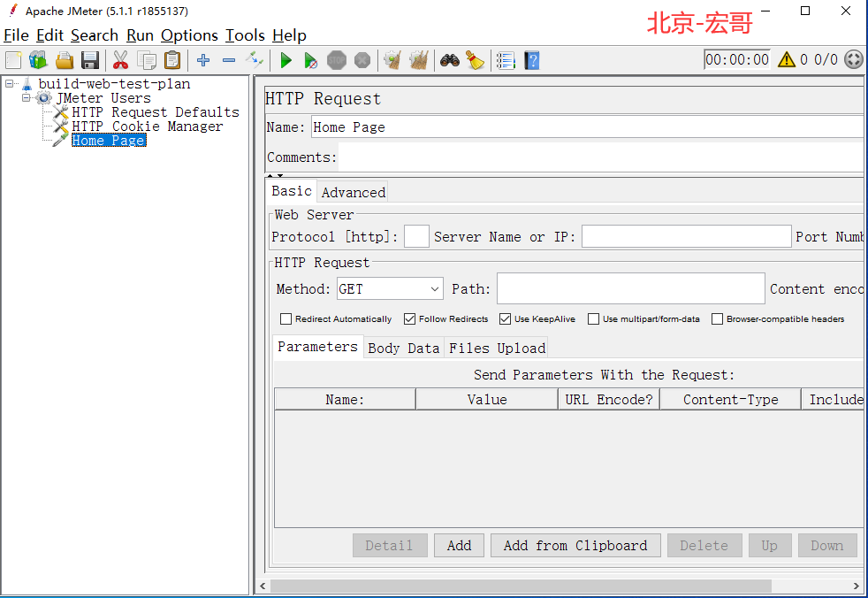The image size is (868, 598).
Task: Collapse all nodes with minus icon
Action: (x=229, y=60)
